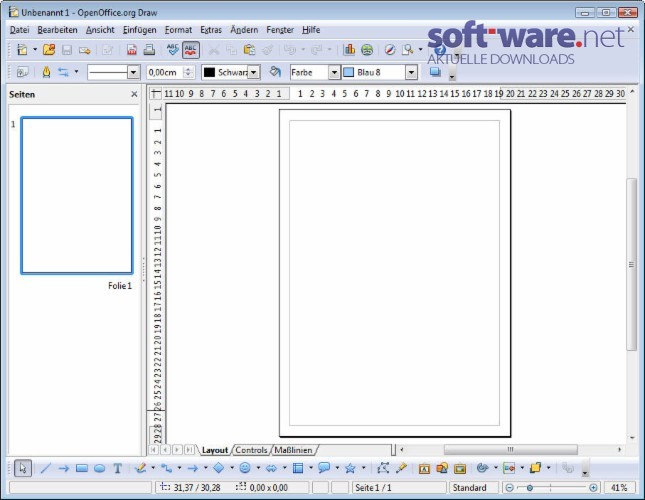Click the New document icon

click(22, 50)
